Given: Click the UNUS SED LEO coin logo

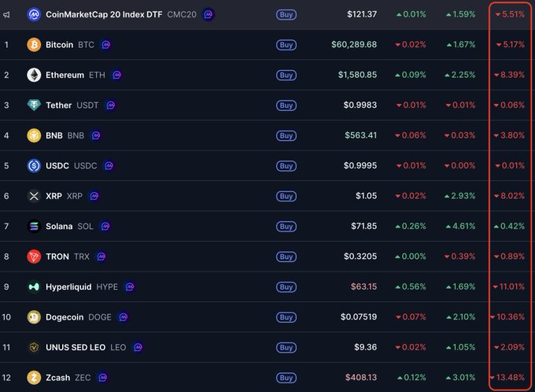Looking at the screenshot, I should (x=34, y=347).
